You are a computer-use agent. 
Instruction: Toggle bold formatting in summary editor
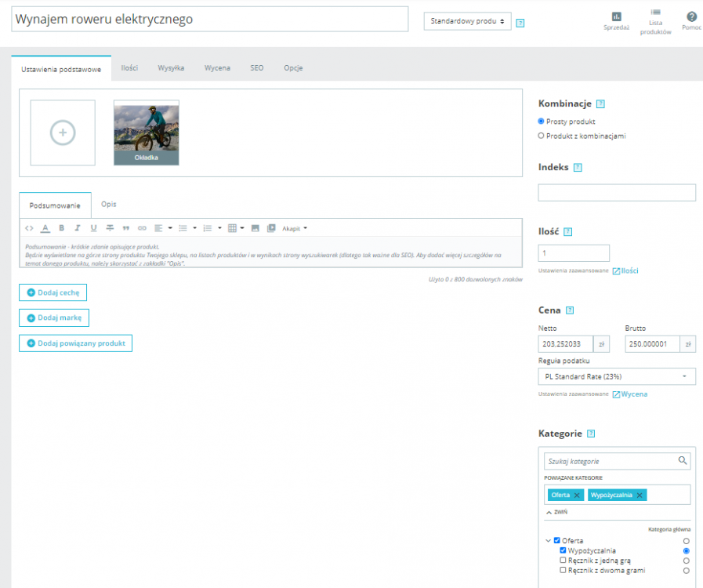[x=61, y=228]
